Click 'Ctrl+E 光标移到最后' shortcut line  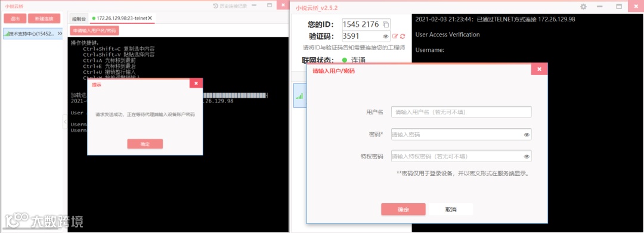109,66
